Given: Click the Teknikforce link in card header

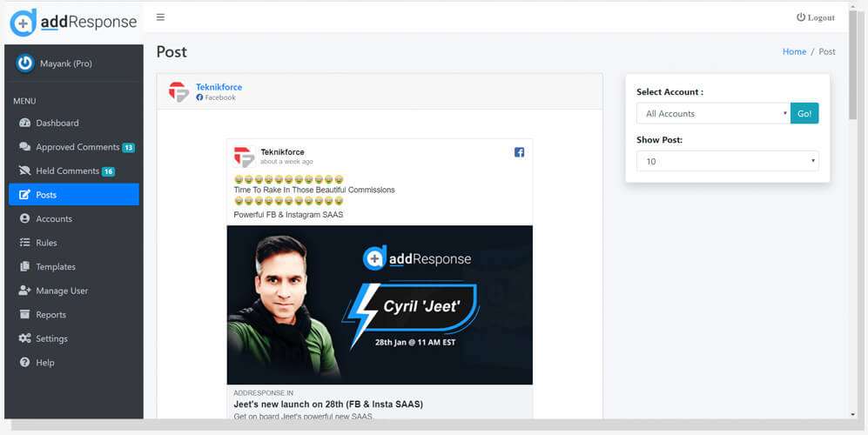Looking at the screenshot, I should 219,87.
